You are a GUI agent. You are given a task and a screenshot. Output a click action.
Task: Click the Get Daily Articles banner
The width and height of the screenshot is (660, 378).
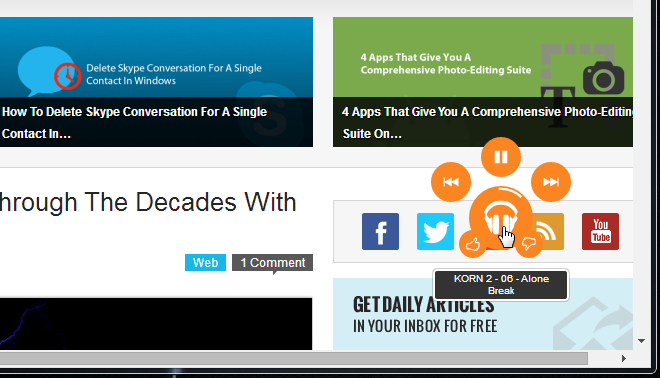click(x=483, y=314)
